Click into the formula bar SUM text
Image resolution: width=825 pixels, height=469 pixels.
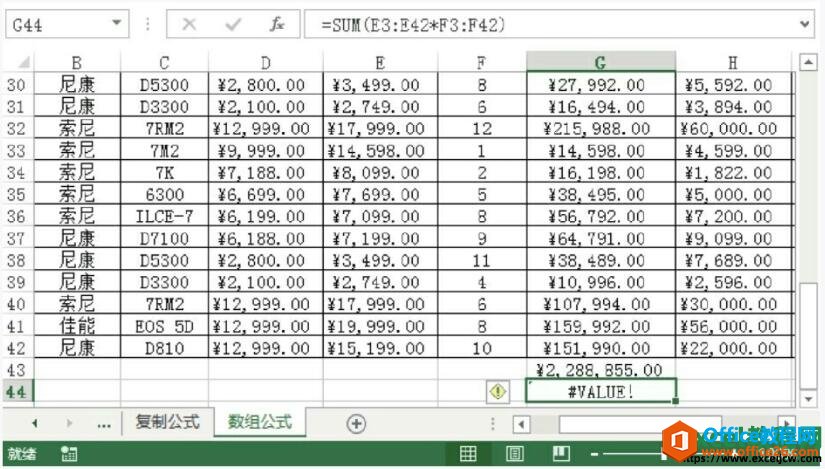click(x=413, y=24)
